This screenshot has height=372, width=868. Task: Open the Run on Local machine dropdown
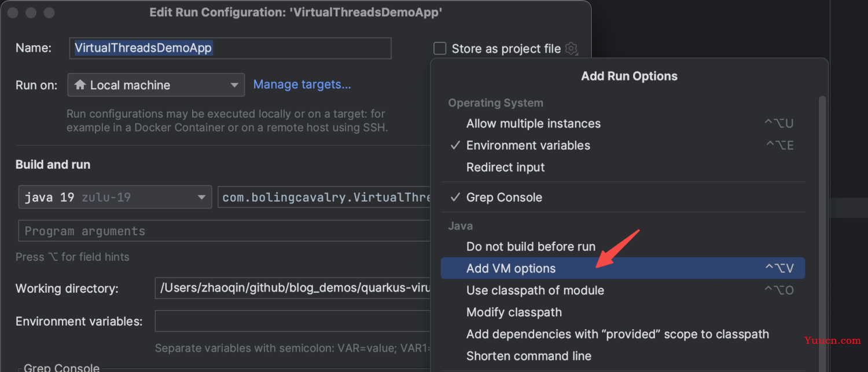tap(156, 85)
